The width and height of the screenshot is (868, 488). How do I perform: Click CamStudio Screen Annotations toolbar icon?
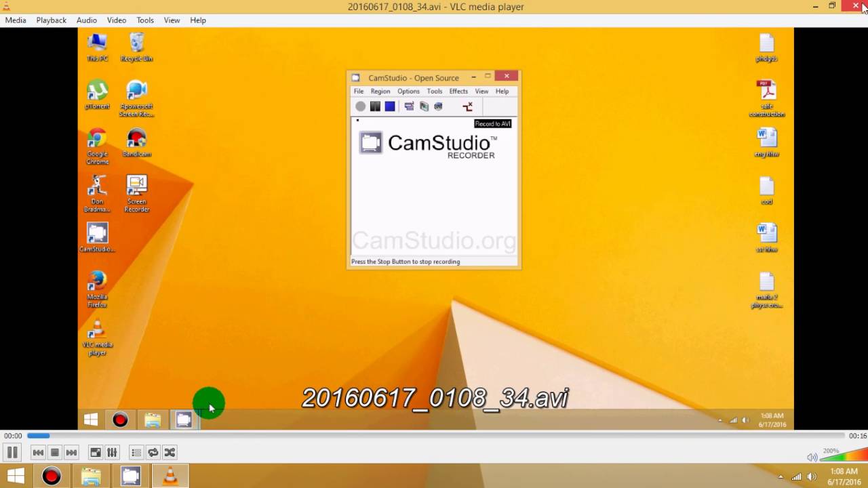pyautogui.click(x=424, y=106)
